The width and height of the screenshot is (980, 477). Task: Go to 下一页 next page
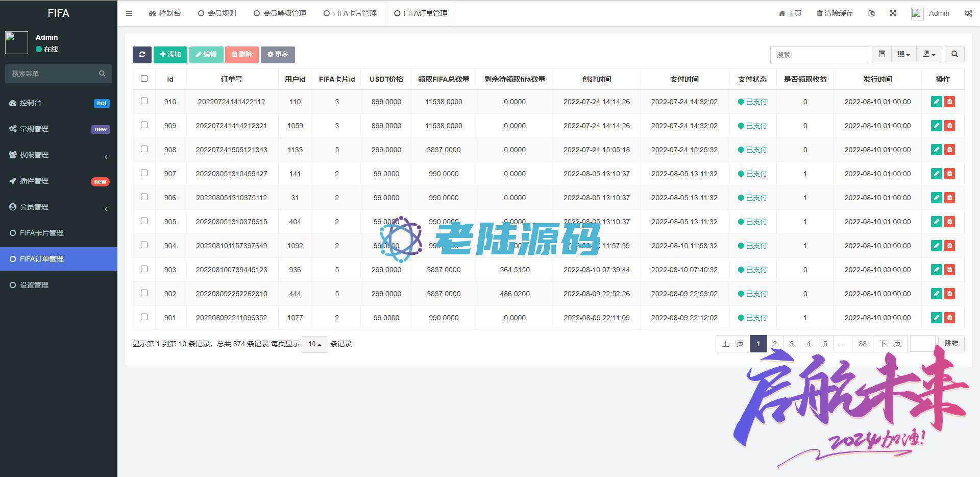point(890,344)
